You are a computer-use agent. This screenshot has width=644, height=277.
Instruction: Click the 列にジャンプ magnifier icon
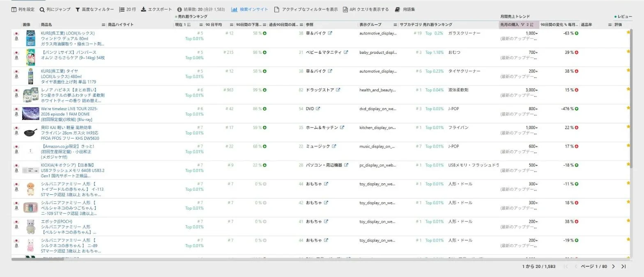42,9
